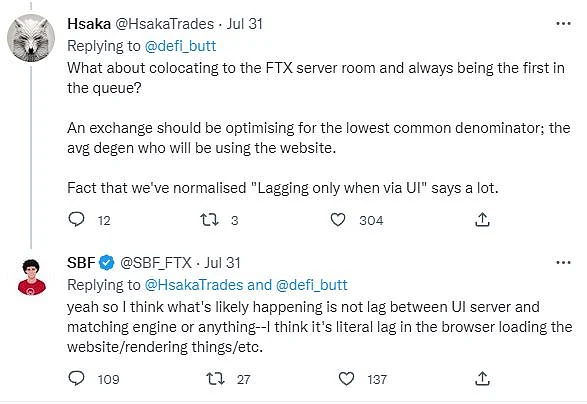Open more options menu on SBF's tweet
This screenshot has height=404, width=587.
[x=563, y=263]
